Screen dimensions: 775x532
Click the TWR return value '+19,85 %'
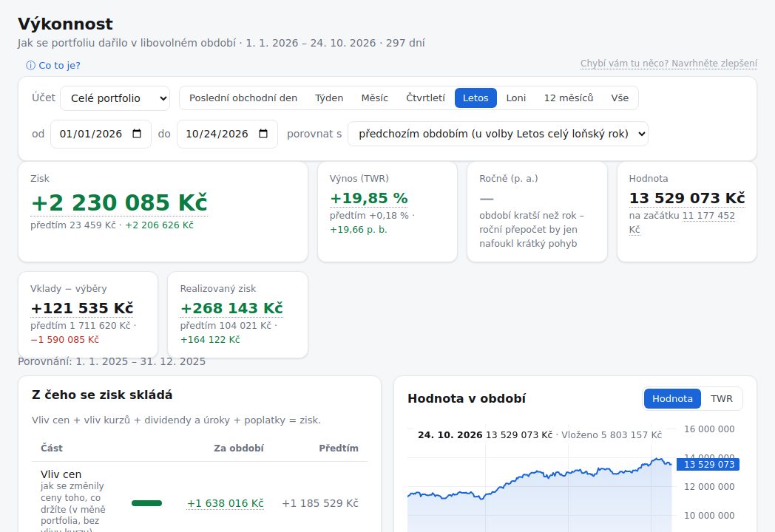tap(369, 198)
